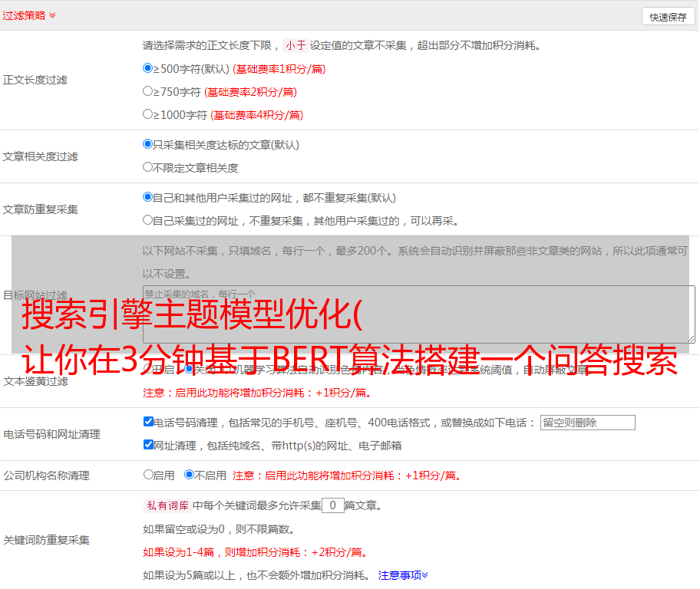
Task: Focus the 禁止采集的域名 textarea
Action: pyautogui.click(x=419, y=314)
